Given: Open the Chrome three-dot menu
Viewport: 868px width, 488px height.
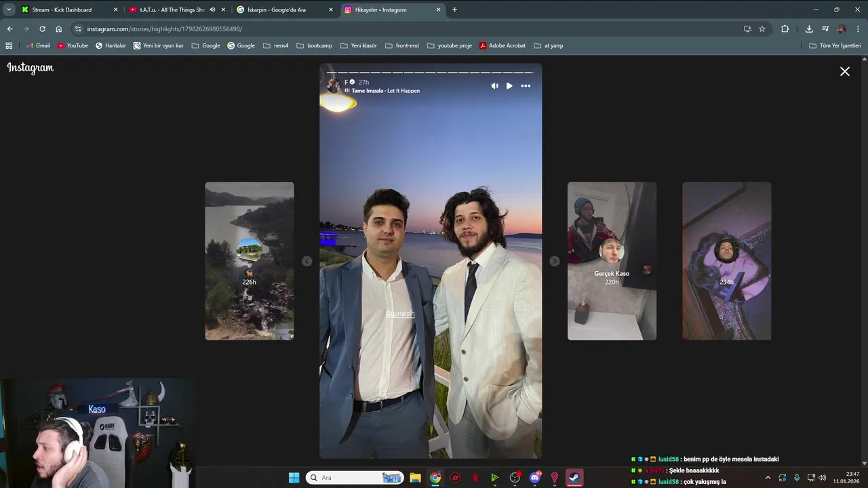Looking at the screenshot, I should tap(858, 29).
